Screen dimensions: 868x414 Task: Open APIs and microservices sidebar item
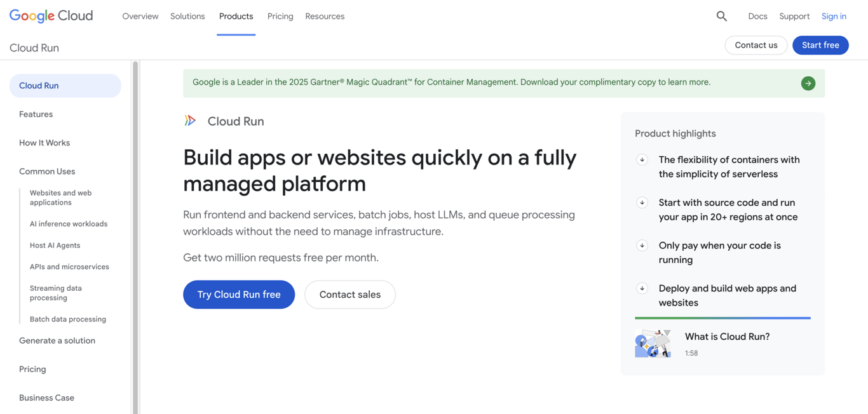click(x=69, y=267)
